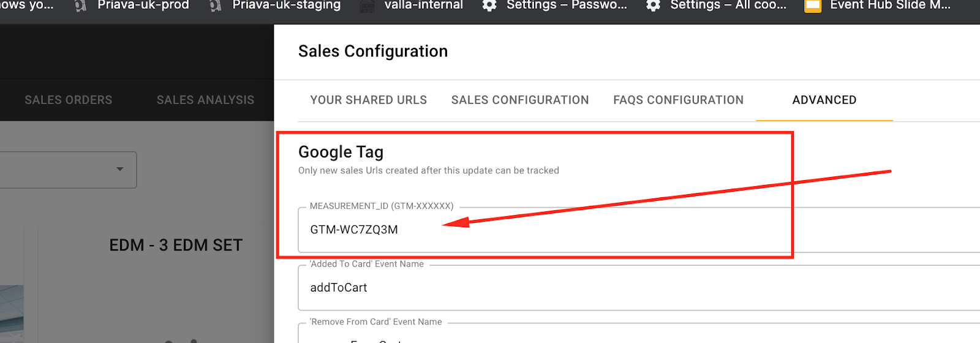This screenshot has height=343, width=980.
Task: Open the FAQs Configuration tab
Action: tap(679, 100)
